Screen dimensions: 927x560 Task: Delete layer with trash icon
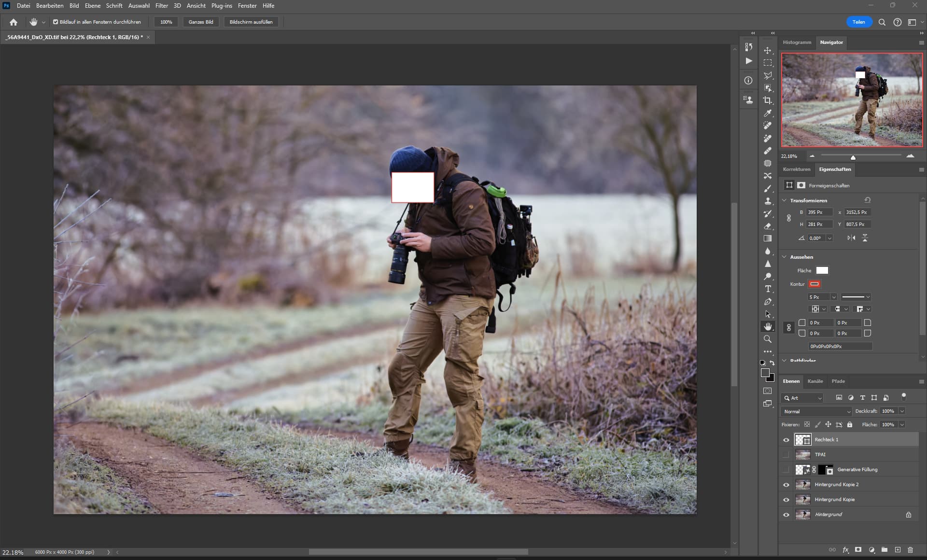pyautogui.click(x=910, y=550)
